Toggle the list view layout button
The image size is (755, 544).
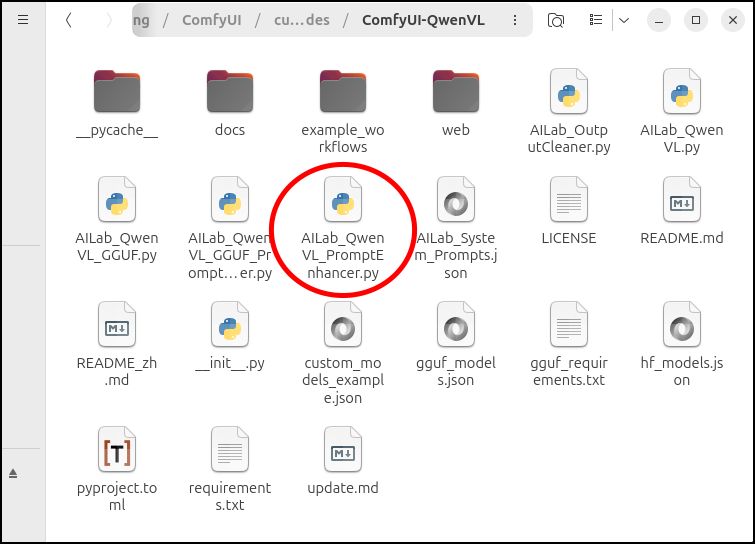pos(596,20)
